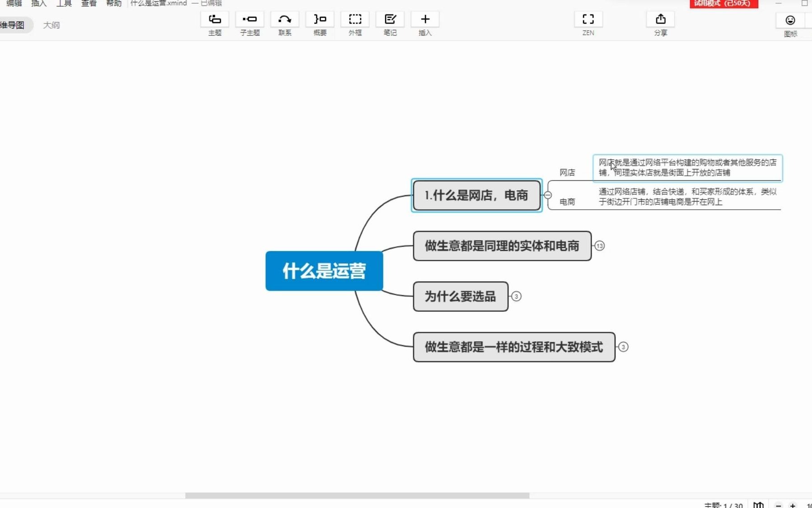The width and height of the screenshot is (812, 508).
Task: Open the 笔记 notes tool
Action: pos(390,19)
